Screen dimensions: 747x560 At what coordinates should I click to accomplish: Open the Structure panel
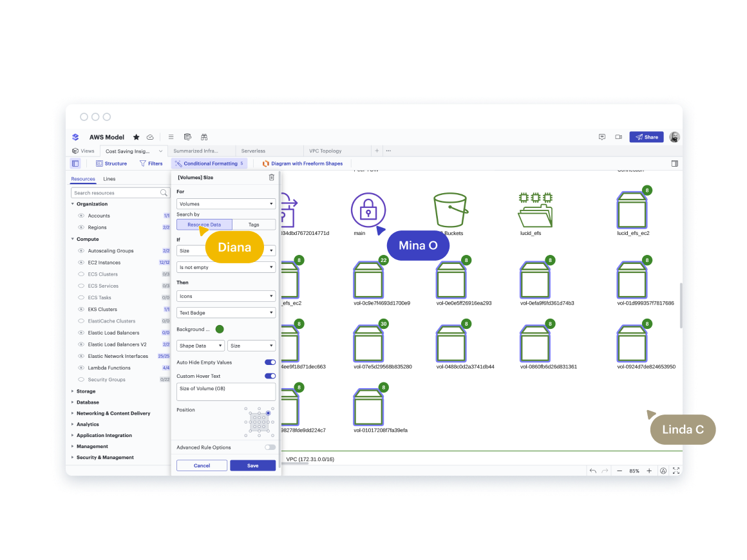tap(111, 163)
